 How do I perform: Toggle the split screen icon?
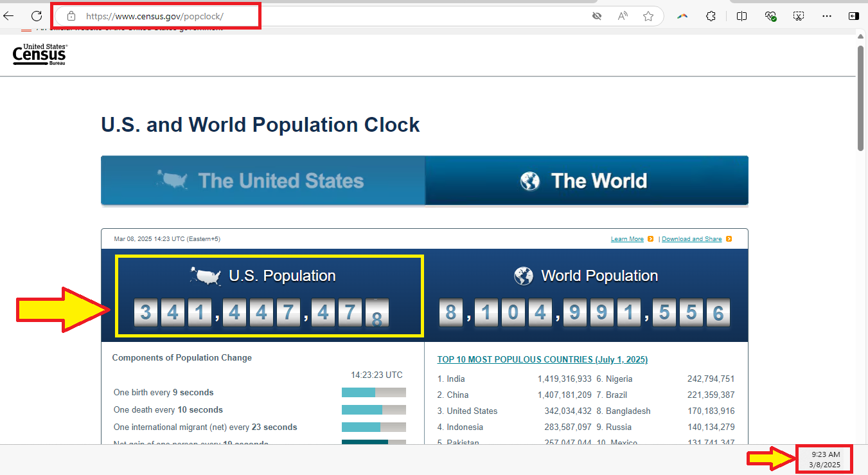click(741, 16)
